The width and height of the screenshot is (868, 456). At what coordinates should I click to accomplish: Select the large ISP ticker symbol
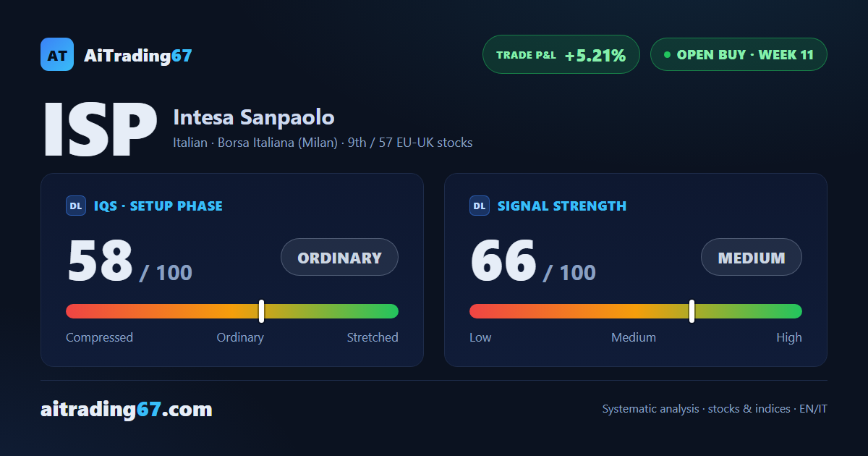coord(100,130)
